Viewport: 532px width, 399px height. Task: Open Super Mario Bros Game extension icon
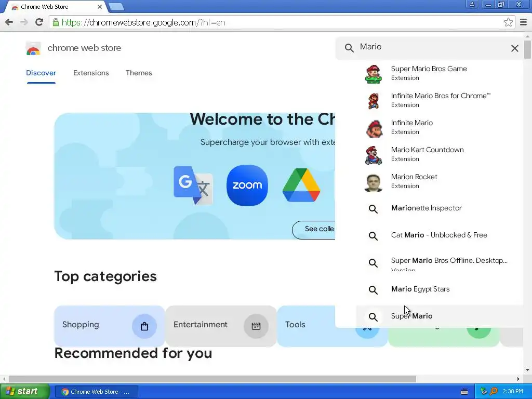pyautogui.click(x=374, y=74)
